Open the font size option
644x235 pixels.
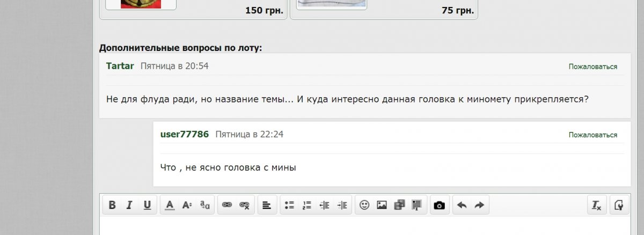pos(187,205)
